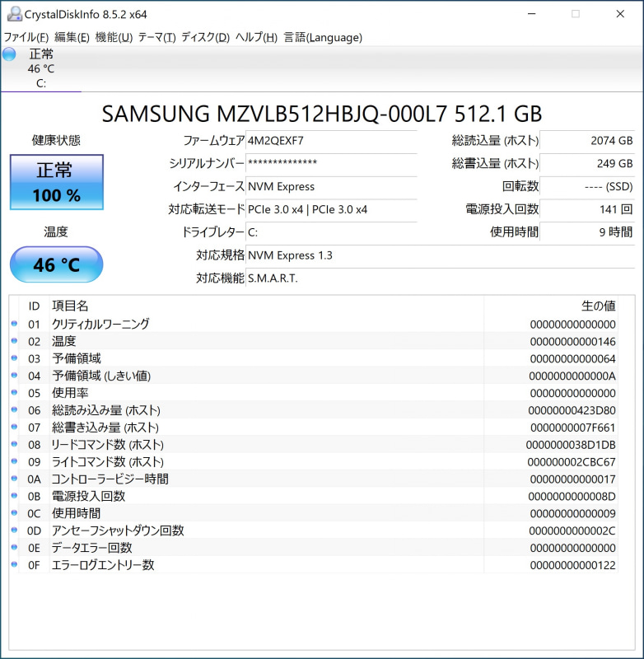Click the 2074 GB total host reads value
644x659 pixels.
(587, 141)
